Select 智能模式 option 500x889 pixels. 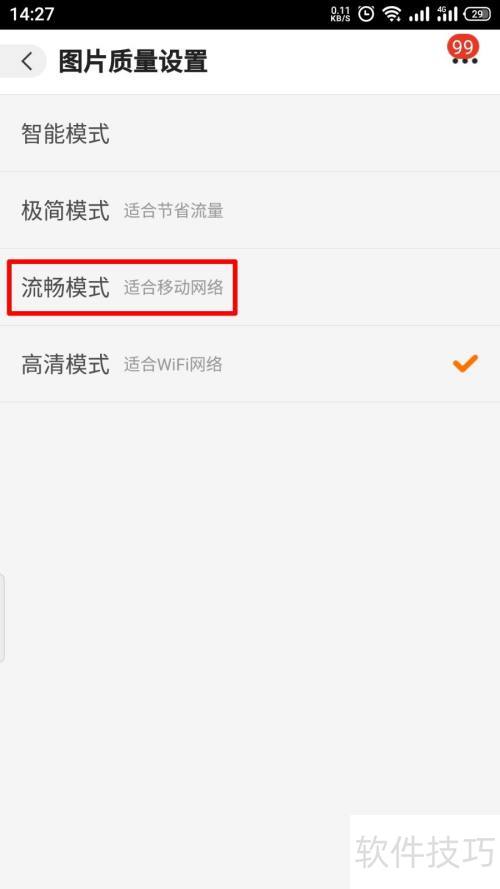coord(250,134)
